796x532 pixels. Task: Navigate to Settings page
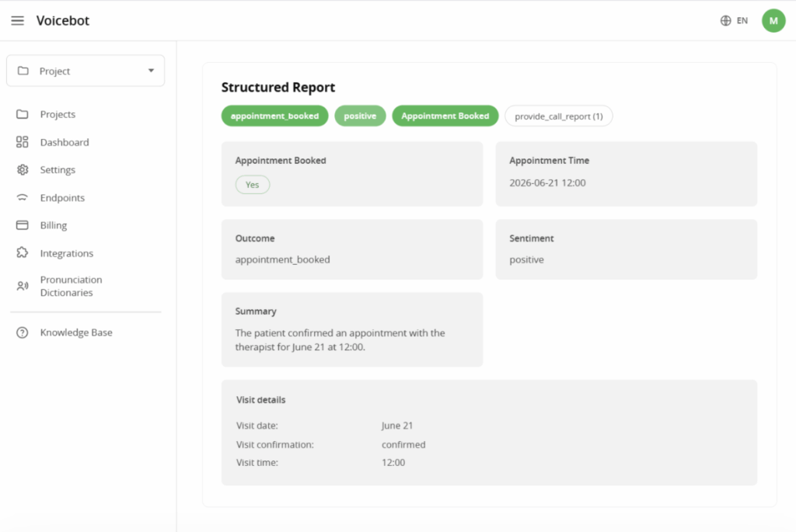click(x=58, y=169)
